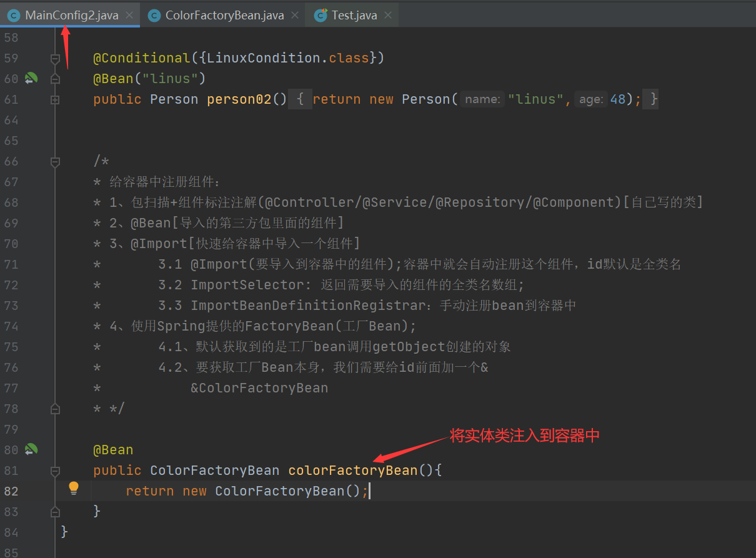The height and width of the screenshot is (558, 756).
Task: Click ImportSelector in the line 72 comment
Action: (x=247, y=284)
